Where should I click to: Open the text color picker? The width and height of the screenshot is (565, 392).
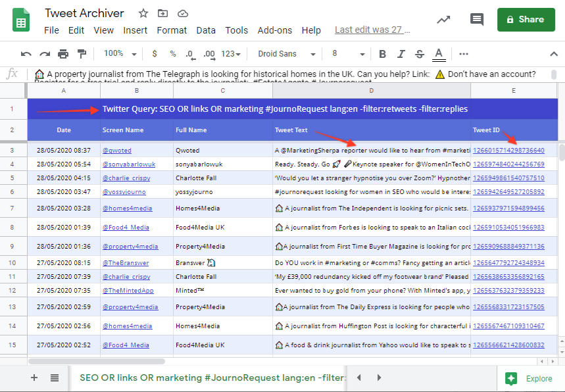click(x=439, y=55)
